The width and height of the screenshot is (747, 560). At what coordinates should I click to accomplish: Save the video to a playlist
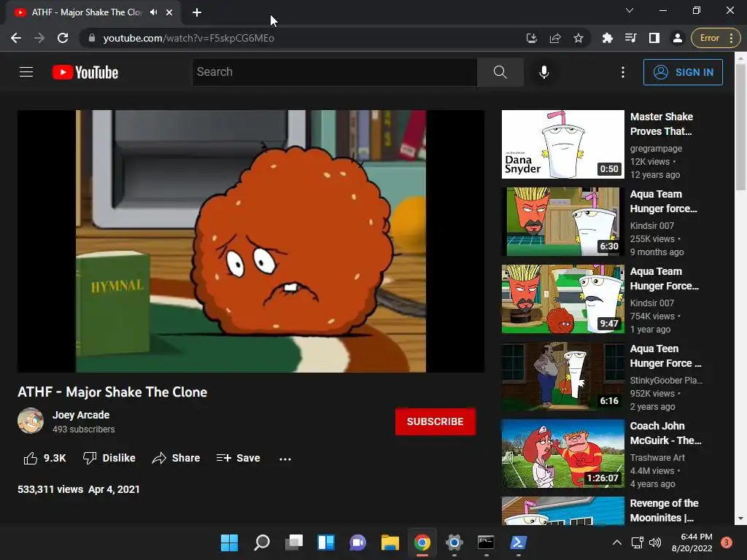pyautogui.click(x=239, y=458)
